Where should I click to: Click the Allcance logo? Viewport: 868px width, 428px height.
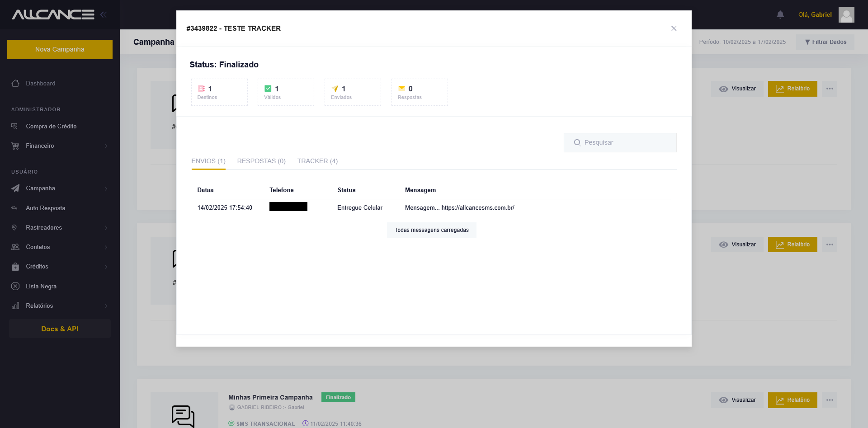click(53, 14)
